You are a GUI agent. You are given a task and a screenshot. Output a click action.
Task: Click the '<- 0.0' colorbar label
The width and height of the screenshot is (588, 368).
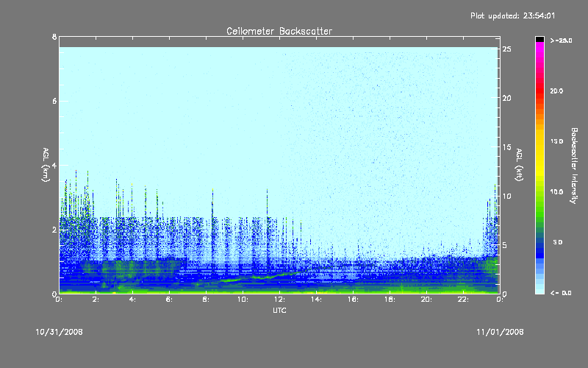561,293
